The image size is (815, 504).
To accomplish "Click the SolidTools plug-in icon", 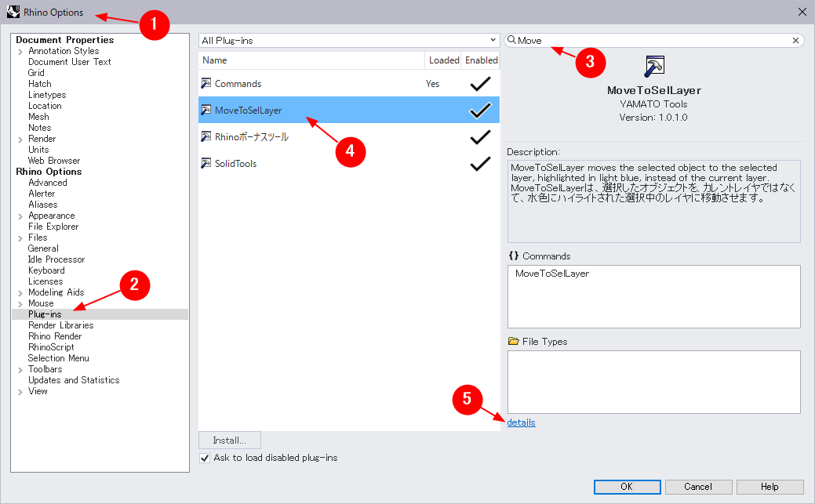I will [x=206, y=163].
